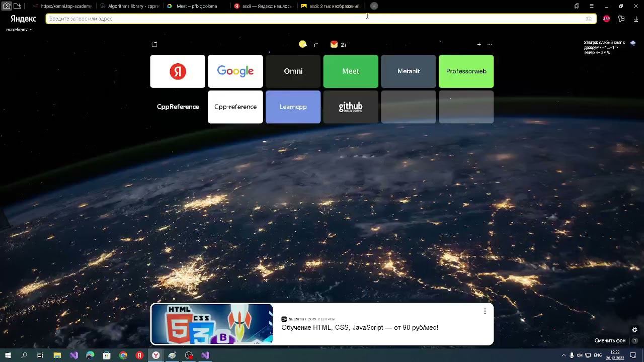Open the speed dial three-dots options
Image resolution: width=644 pixels, height=362 pixels.
click(490, 44)
